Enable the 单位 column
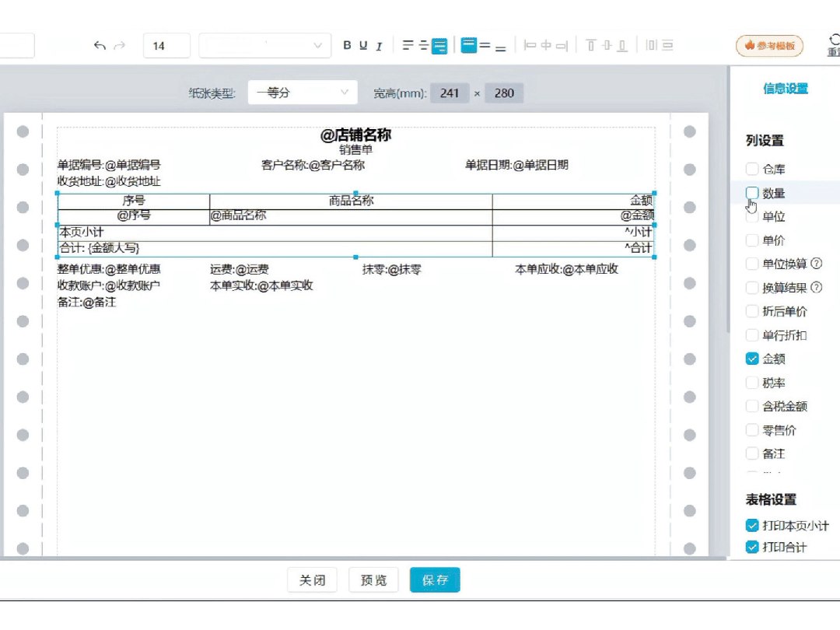The image size is (840, 630). 752,216
